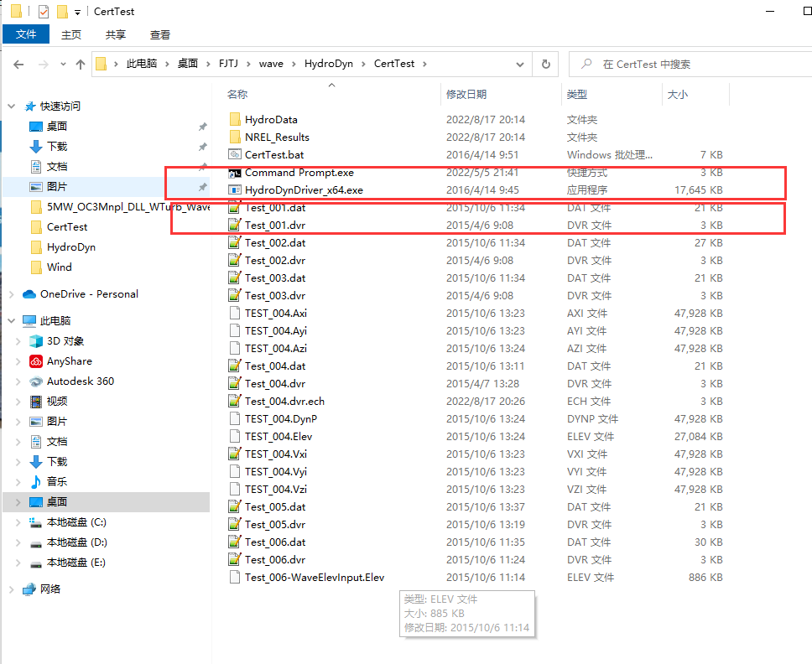Click the Test_001.dat file icon
Screen dimensions: 812x664
235,208
